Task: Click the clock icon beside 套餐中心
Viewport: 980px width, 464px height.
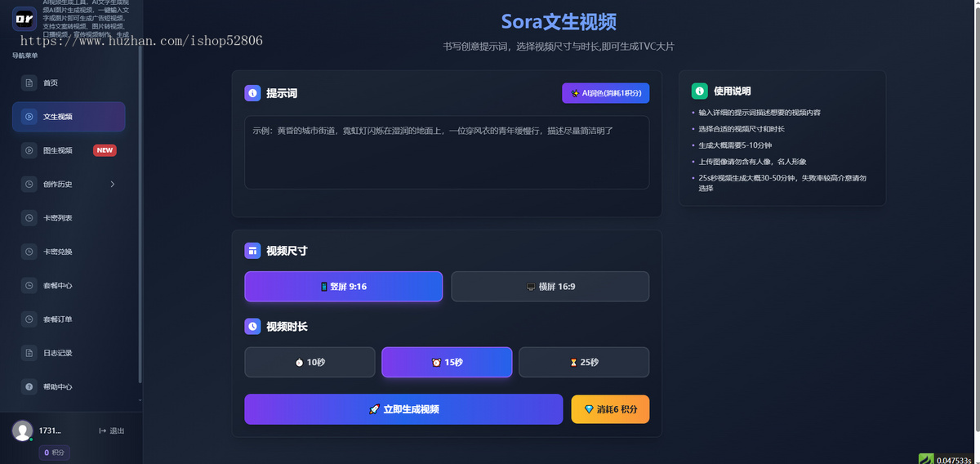Action: coord(29,285)
